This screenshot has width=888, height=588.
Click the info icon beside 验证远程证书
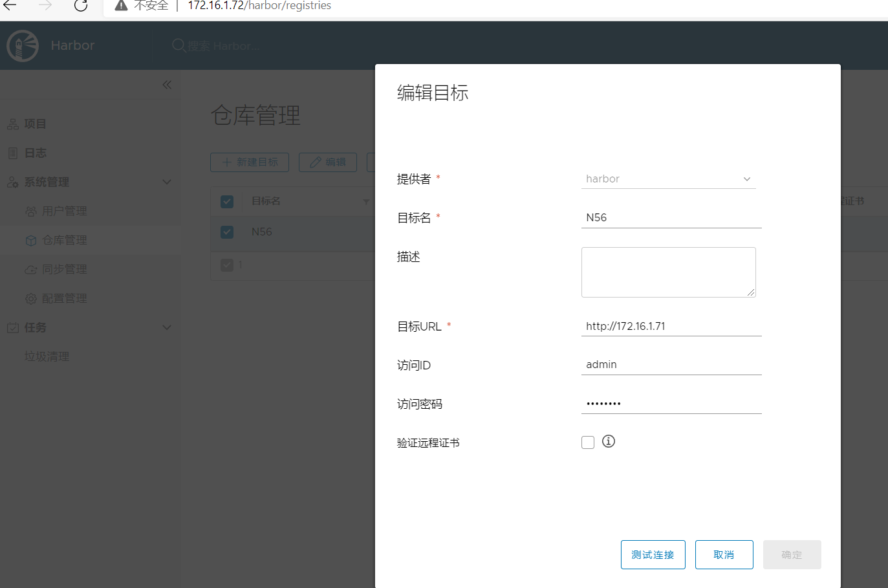coord(609,441)
